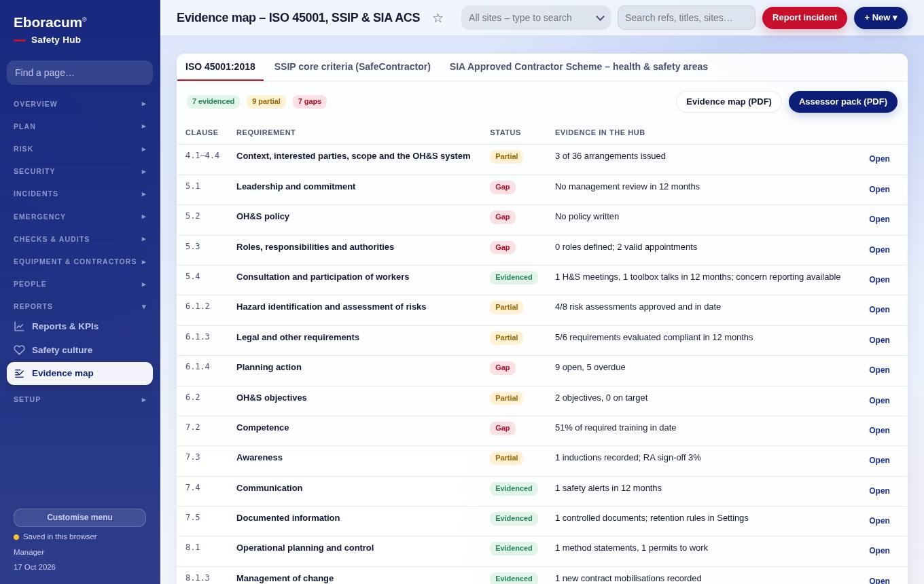Switch to the ISO 45001:2018 tab
The image size is (924, 584).
click(220, 67)
